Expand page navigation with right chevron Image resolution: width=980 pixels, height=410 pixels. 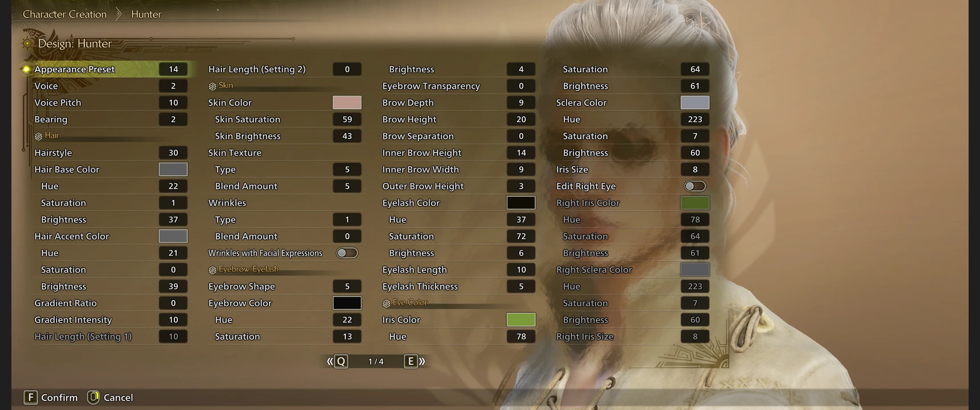coord(422,361)
